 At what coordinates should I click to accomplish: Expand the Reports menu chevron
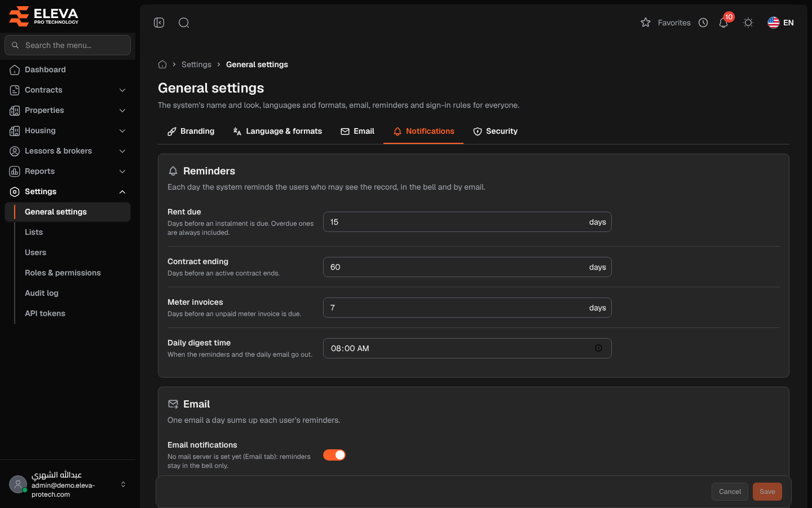click(122, 172)
